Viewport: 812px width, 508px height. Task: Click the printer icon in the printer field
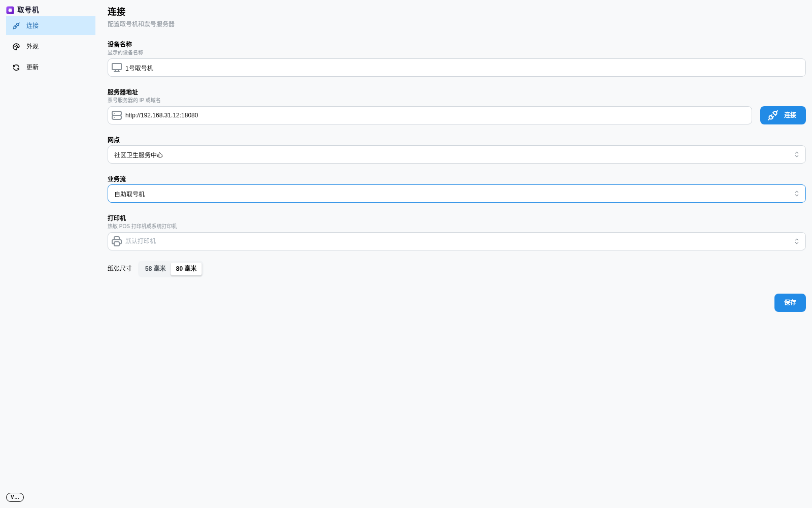click(117, 241)
